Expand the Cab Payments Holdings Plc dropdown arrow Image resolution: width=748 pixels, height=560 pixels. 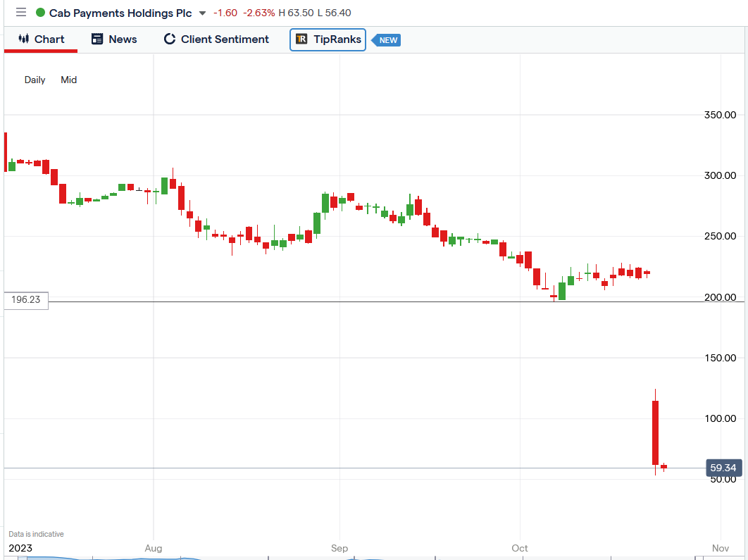point(202,13)
